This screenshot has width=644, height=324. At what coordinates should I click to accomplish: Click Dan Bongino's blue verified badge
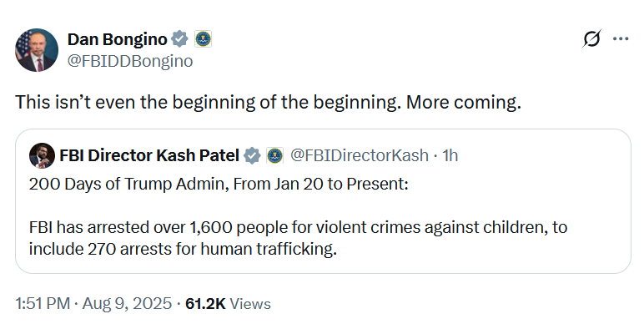coord(179,39)
